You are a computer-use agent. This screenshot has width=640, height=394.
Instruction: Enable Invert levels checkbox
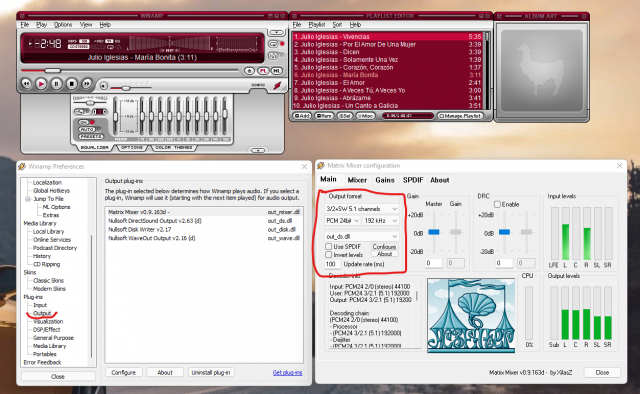329,255
